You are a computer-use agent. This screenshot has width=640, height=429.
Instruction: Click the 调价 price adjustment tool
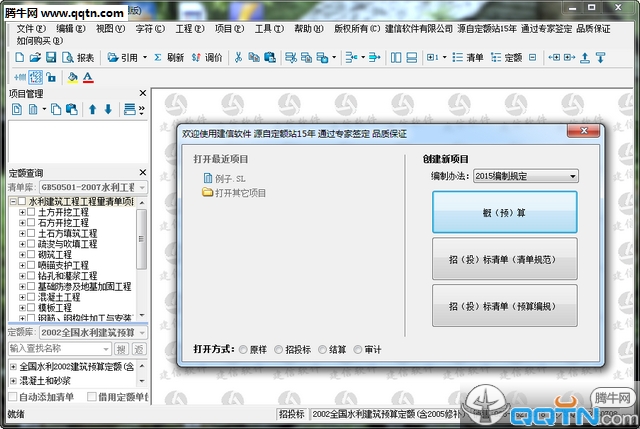[207, 58]
